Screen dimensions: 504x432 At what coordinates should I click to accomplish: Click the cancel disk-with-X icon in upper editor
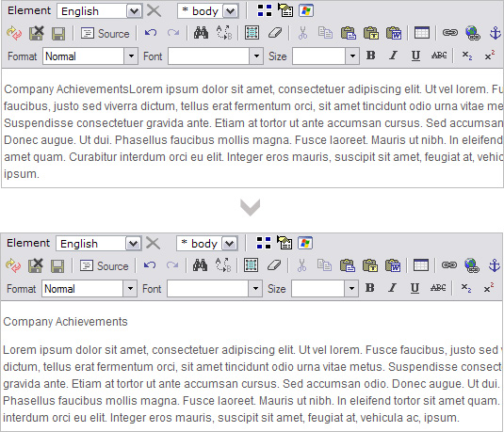[x=37, y=33]
